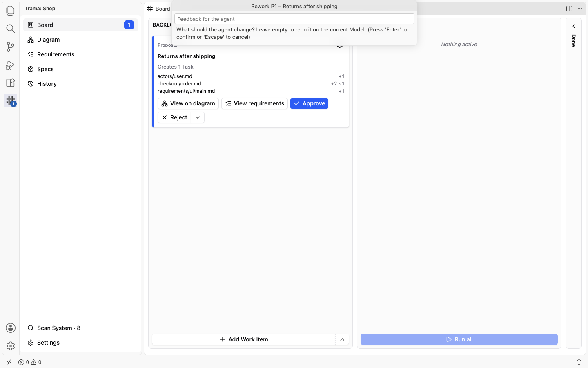Open the Manage gear in activity bar
This screenshot has height=368, width=588.
pos(11,346)
